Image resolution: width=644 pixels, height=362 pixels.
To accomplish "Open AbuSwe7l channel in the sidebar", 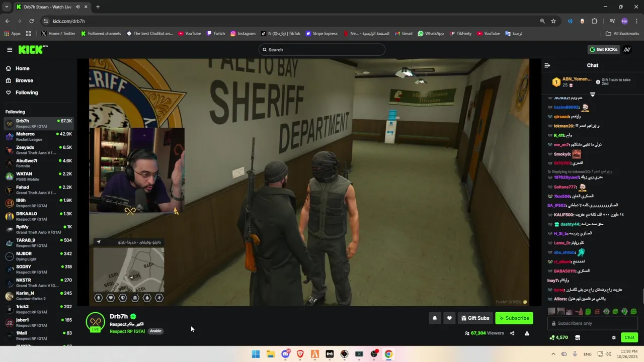I will 39,163.
